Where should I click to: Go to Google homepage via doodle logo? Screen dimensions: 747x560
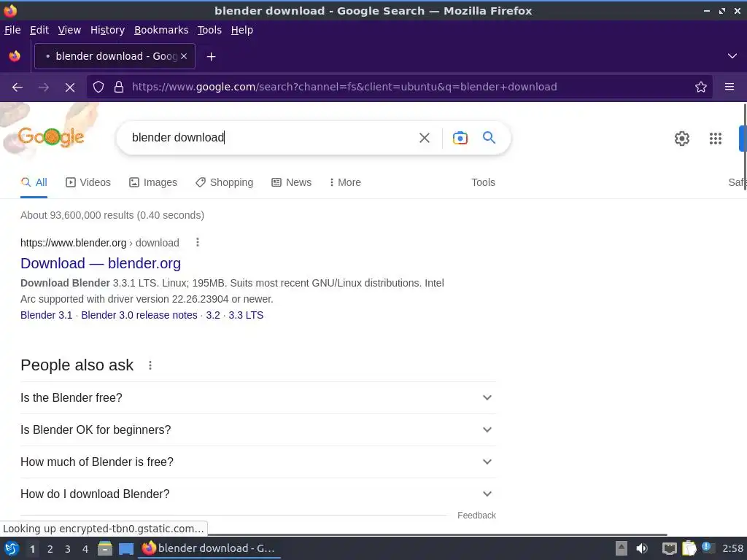51,137
